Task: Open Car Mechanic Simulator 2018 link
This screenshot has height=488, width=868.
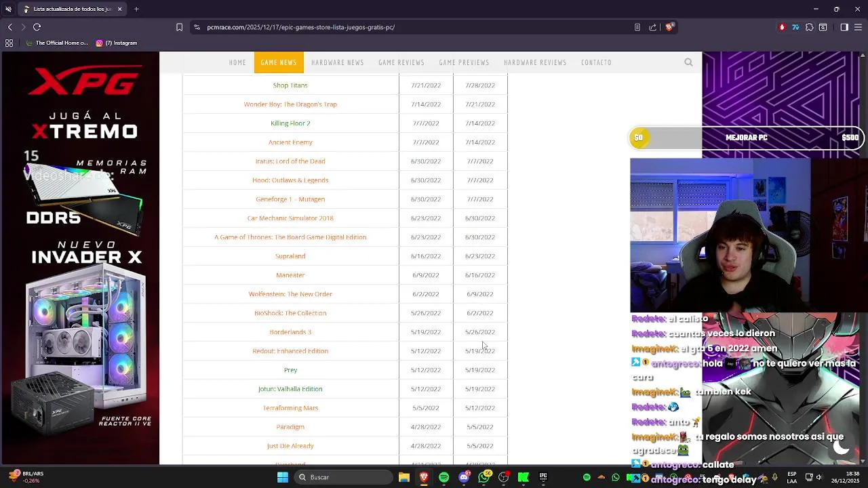Action: pos(290,218)
